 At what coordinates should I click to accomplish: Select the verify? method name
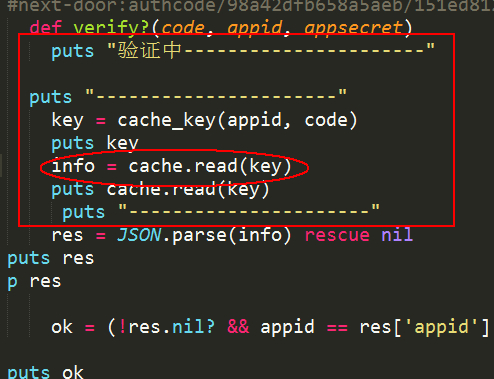pyautogui.click(x=111, y=28)
